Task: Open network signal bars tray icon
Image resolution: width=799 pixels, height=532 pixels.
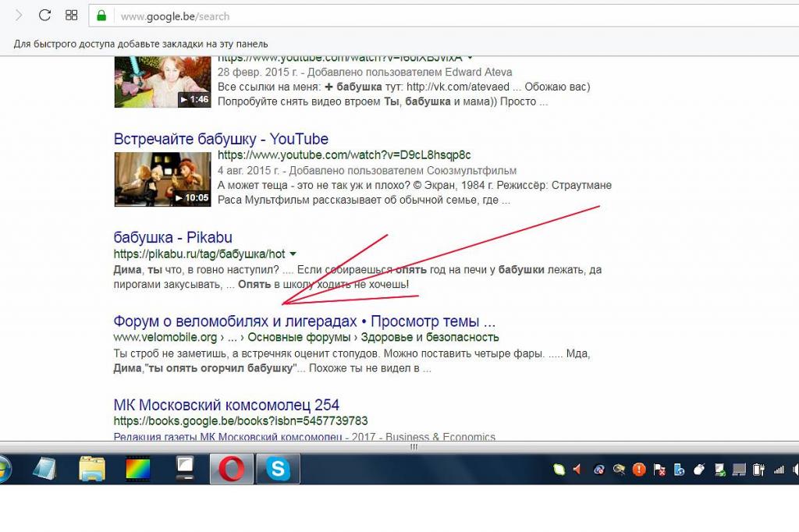Action: point(779,470)
